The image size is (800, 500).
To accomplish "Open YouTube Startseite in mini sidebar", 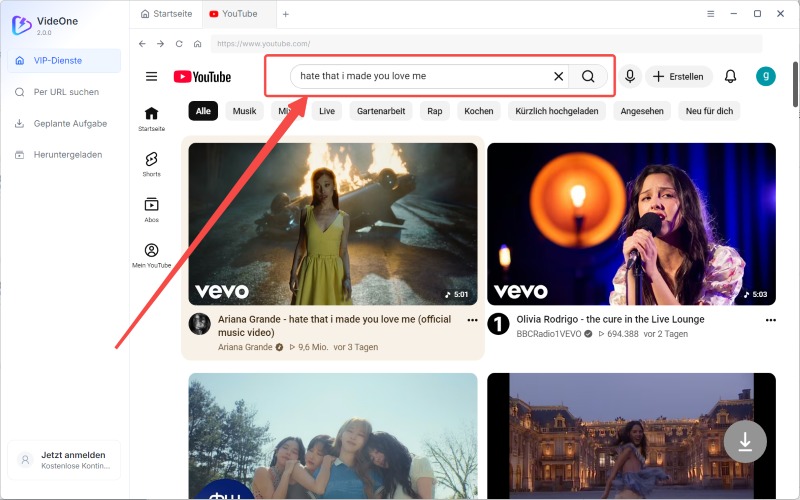I will [152, 119].
